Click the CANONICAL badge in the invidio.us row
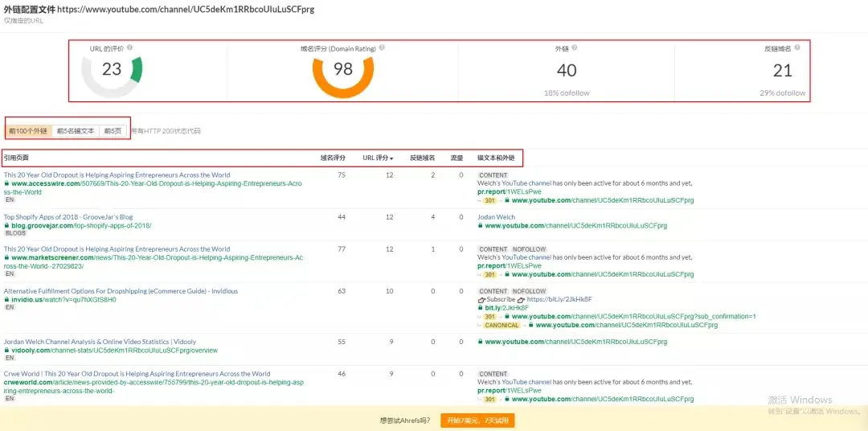The image size is (868, 431). coord(502,325)
